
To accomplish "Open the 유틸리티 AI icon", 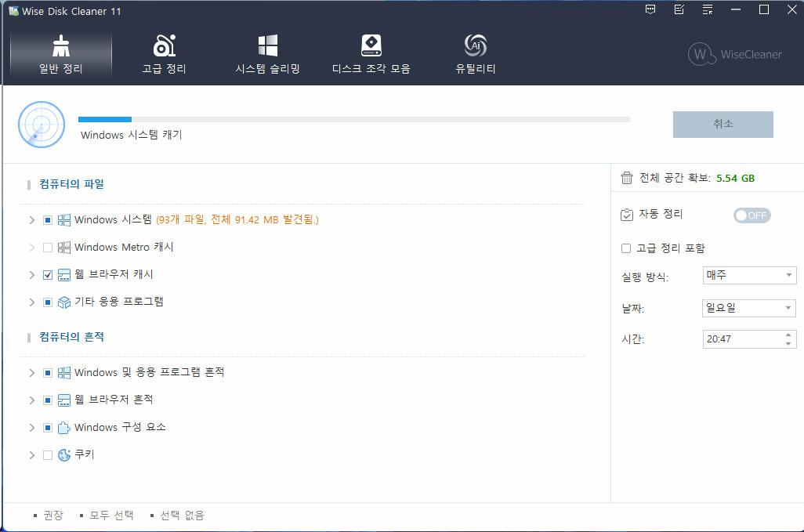I will point(475,46).
